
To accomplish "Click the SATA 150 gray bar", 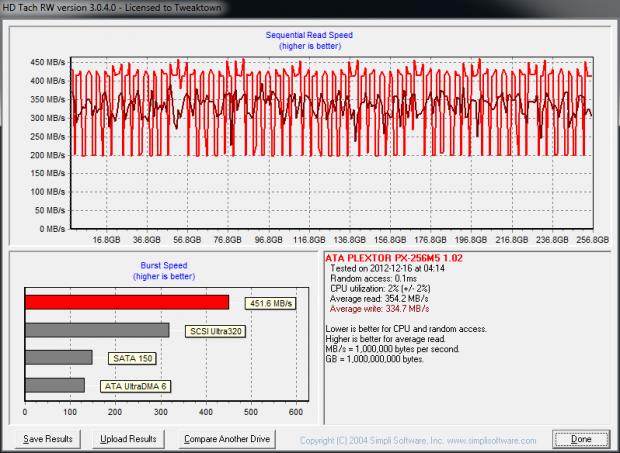I will [59, 357].
